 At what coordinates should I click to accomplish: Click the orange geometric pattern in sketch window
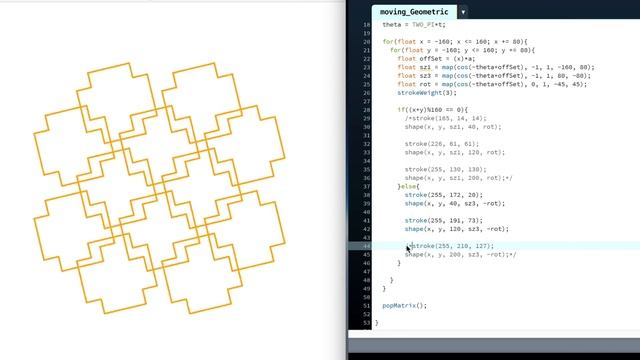159,188
